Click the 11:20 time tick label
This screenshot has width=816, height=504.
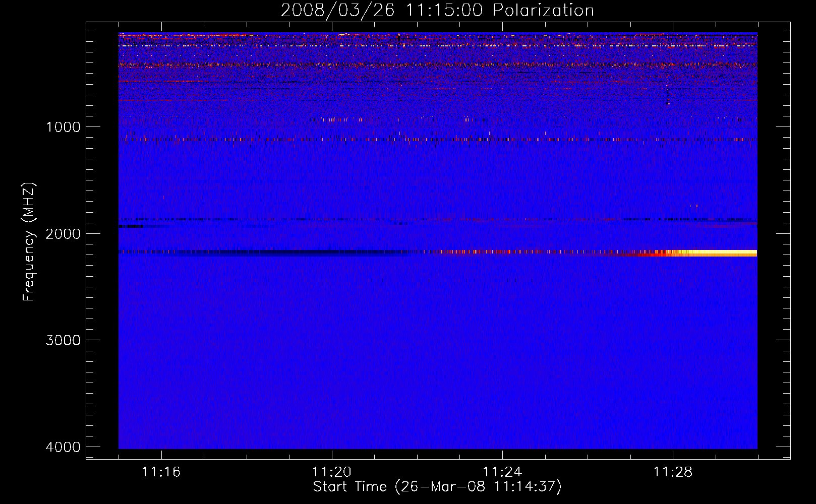(332, 472)
